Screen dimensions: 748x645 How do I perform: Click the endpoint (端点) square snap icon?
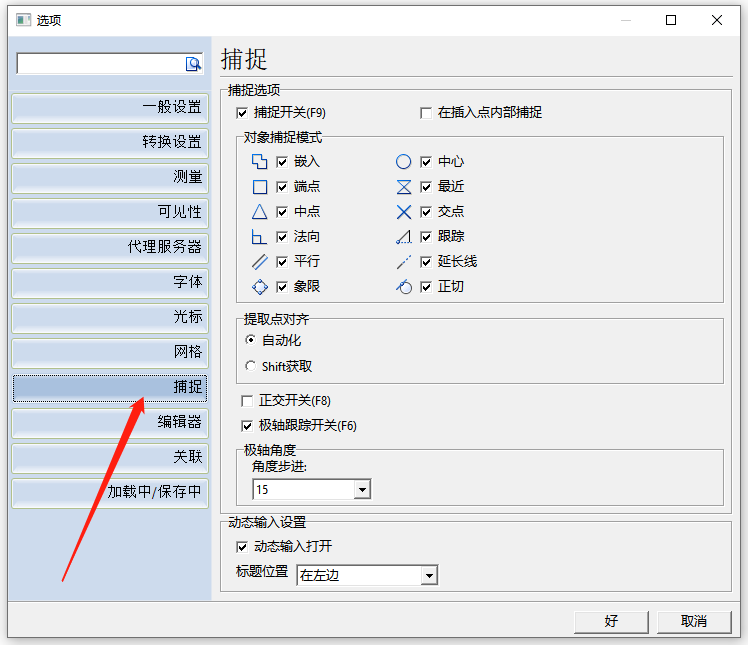(x=260, y=187)
